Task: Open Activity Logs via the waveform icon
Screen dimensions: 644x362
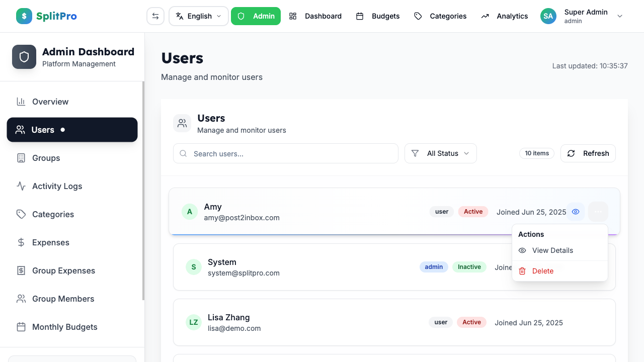Action: [21, 186]
